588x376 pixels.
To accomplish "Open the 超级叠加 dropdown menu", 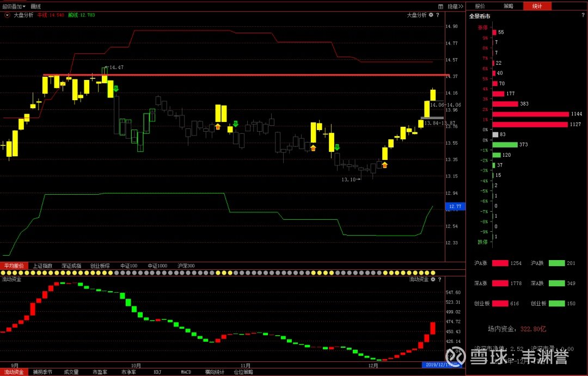I will (x=14, y=7).
